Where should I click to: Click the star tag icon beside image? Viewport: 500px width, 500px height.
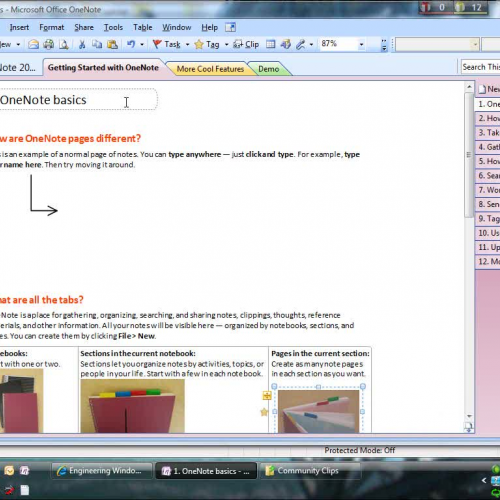[x=264, y=412]
